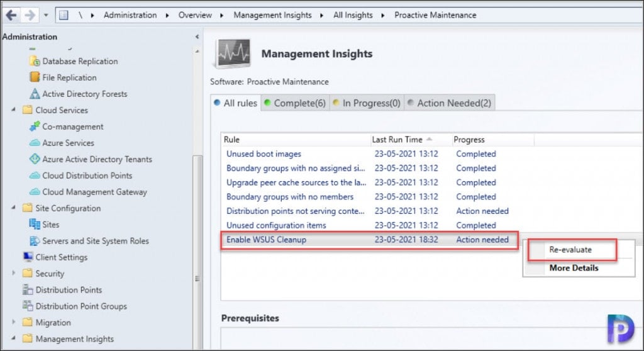Image resolution: width=644 pixels, height=351 pixels.
Task: Open breadcrumb arrow after All Insights
Action: pyautogui.click(x=383, y=16)
